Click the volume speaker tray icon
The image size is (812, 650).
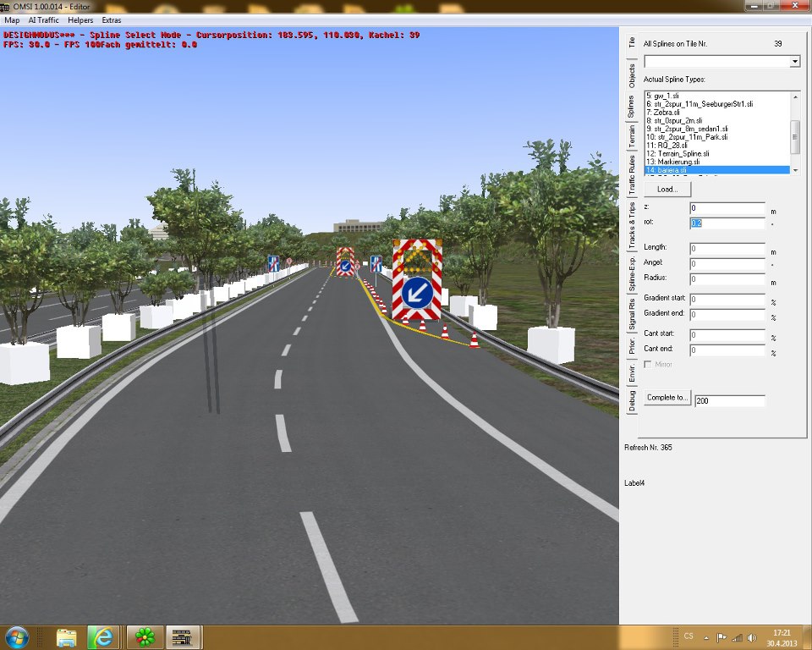tap(750, 636)
